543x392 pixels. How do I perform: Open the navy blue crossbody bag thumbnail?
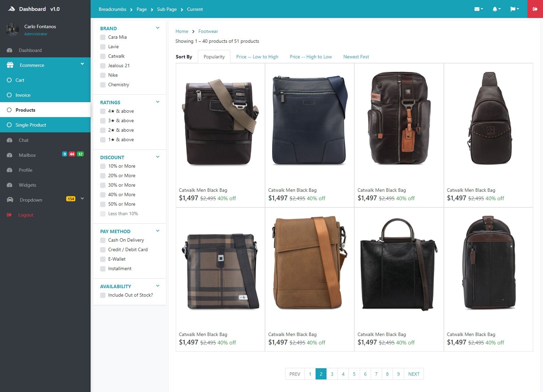310,120
